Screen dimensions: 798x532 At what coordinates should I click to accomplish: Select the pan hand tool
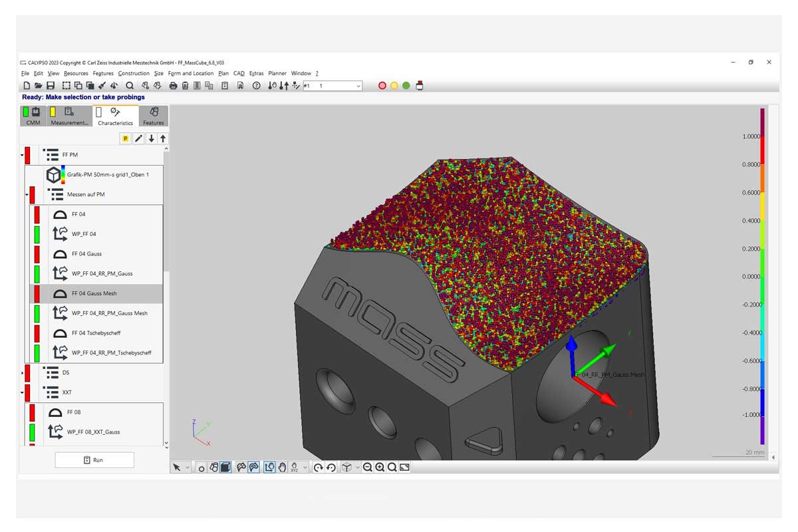(x=282, y=467)
